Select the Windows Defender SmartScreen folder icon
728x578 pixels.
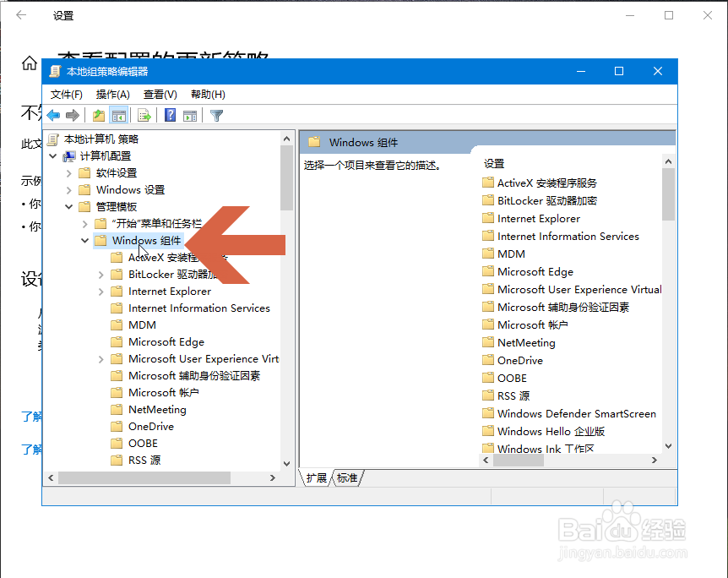tap(488, 412)
